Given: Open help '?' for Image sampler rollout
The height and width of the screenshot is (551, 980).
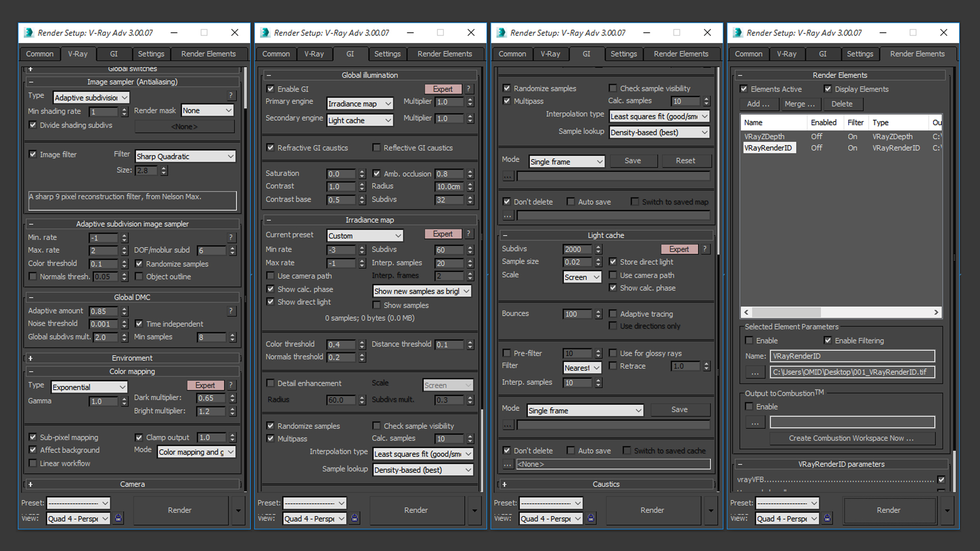Looking at the screenshot, I should pos(231,95).
